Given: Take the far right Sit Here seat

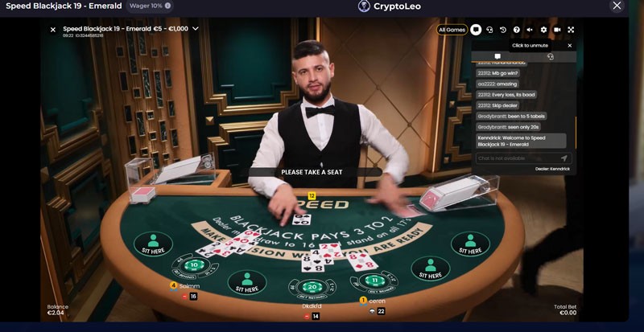Looking at the screenshot, I should point(470,244).
